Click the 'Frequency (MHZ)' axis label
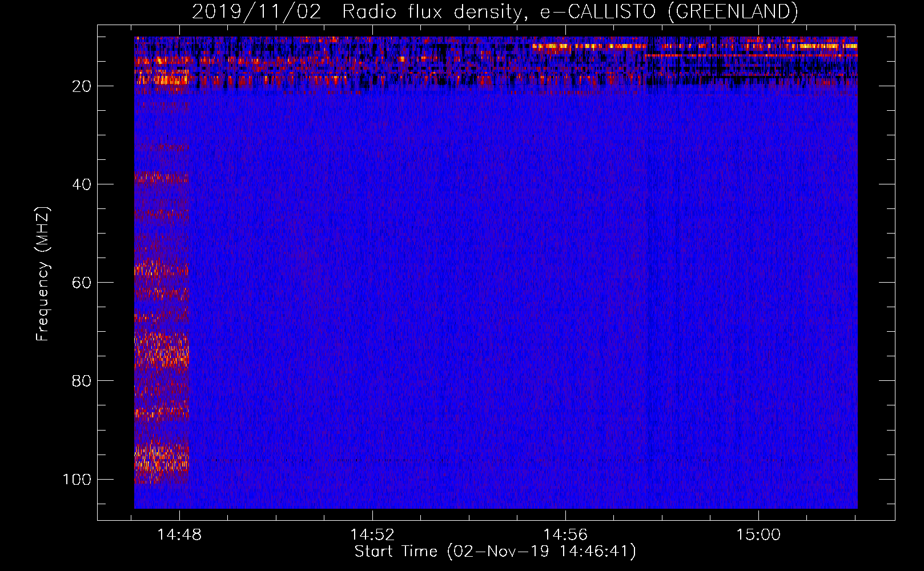Image resolution: width=924 pixels, height=571 pixels. click(43, 274)
